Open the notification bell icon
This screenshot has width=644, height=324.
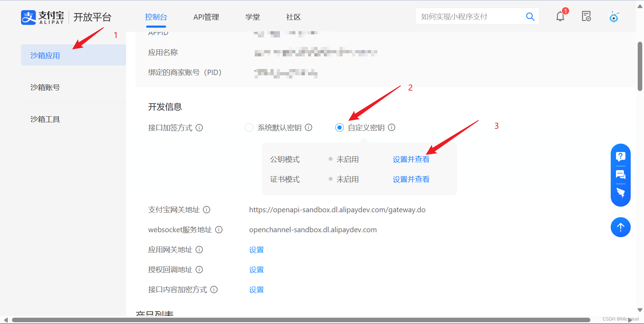pyautogui.click(x=560, y=16)
